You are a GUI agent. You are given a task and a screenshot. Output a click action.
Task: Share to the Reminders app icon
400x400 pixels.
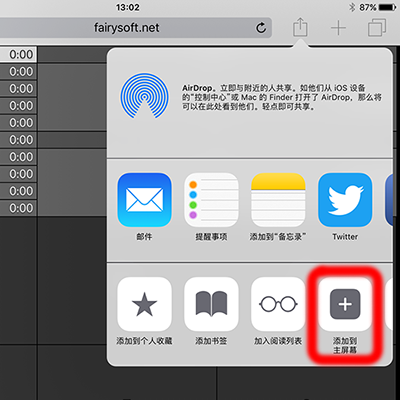pyautogui.click(x=211, y=200)
